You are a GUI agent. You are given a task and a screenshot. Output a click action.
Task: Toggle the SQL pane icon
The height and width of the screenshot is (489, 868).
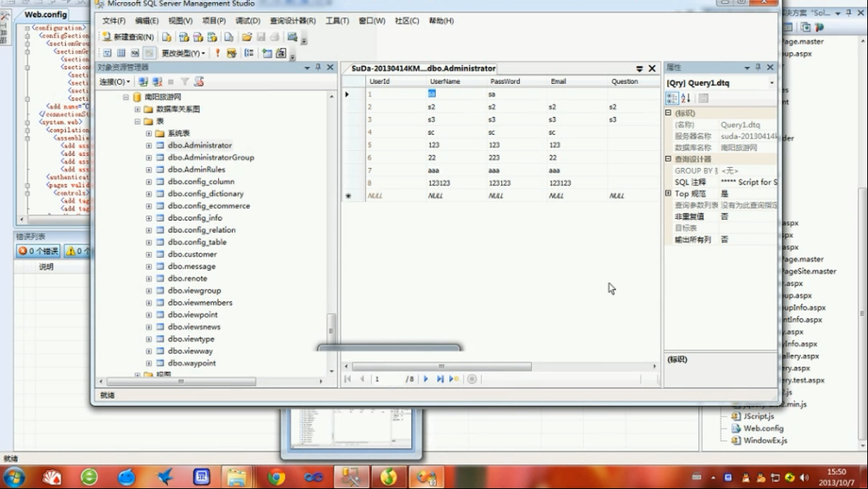tap(134, 53)
